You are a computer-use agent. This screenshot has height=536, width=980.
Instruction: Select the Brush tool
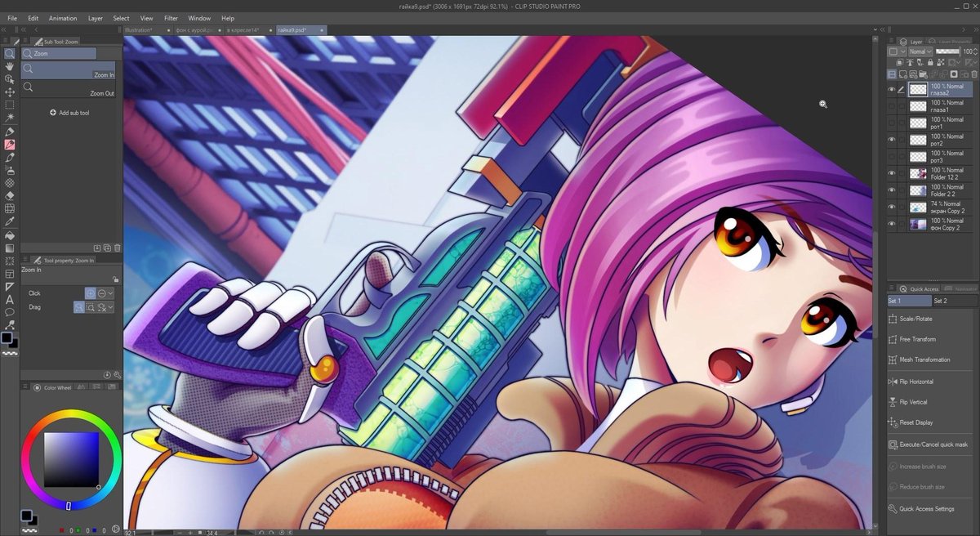[x=10, y=157]
